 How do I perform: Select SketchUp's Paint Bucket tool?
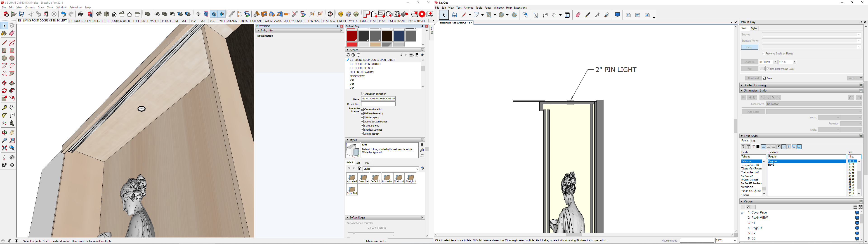[x=4, y=33]
